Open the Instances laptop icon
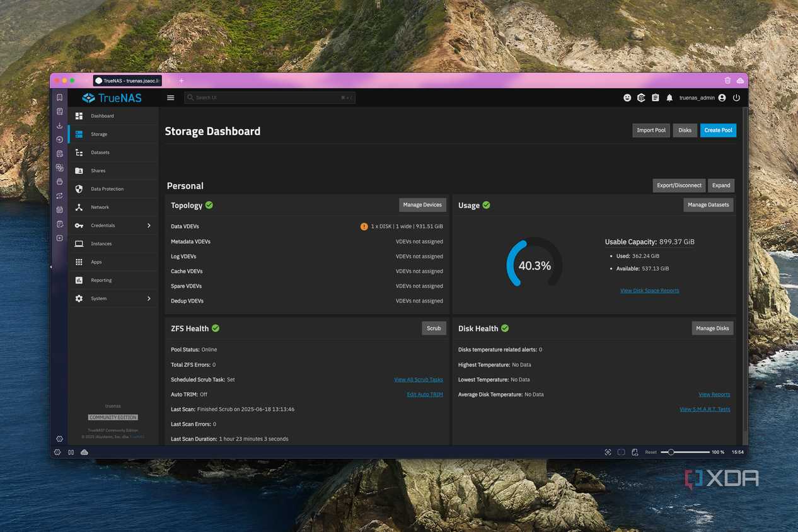This screenshot has width=798, height=532. click(x=79, y=244)
